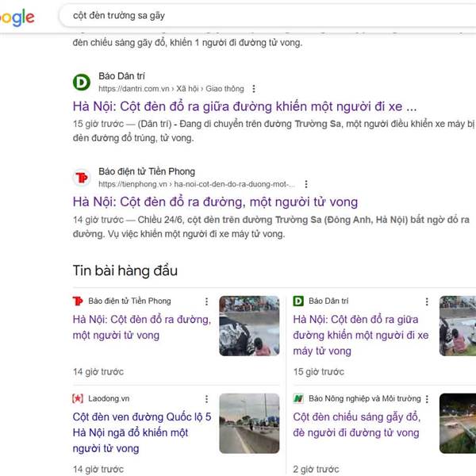Open three-dot menu on Tiền Phong news card
476x476 pixels.
pyautogui.click(x=206, y=301)
